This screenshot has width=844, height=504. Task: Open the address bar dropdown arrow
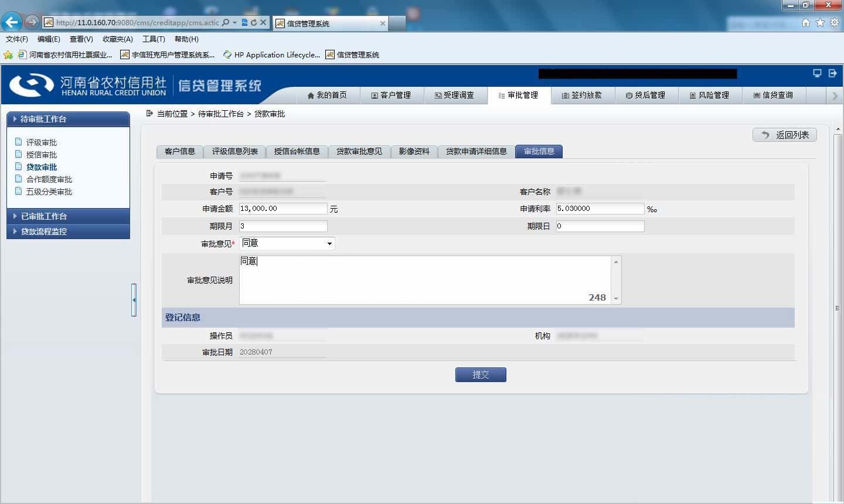tap(234, 22)
